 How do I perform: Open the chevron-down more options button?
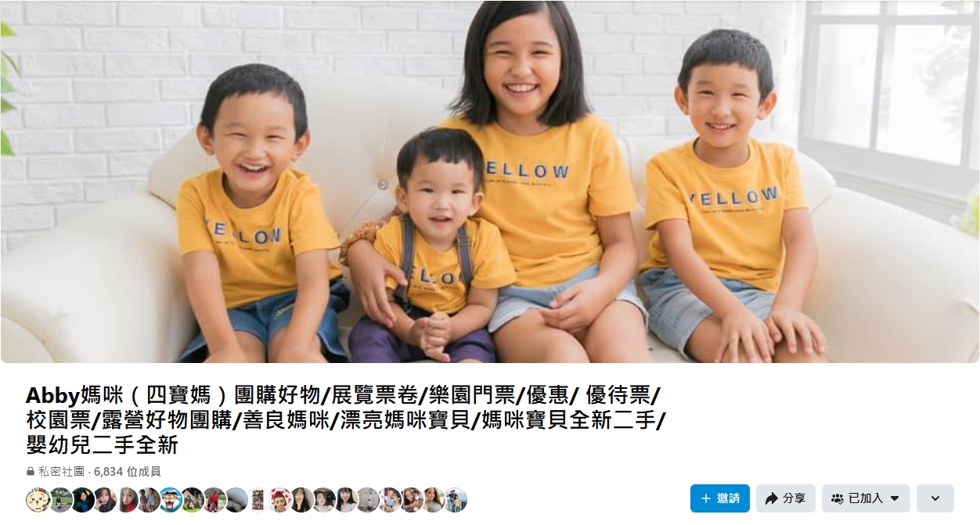(x=935, y=498)
